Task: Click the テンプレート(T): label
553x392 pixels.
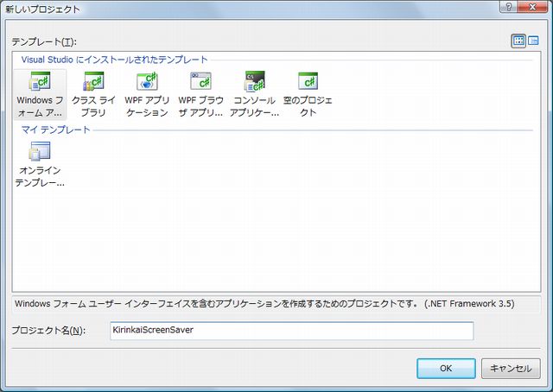Action: click(x=44, y=42)
